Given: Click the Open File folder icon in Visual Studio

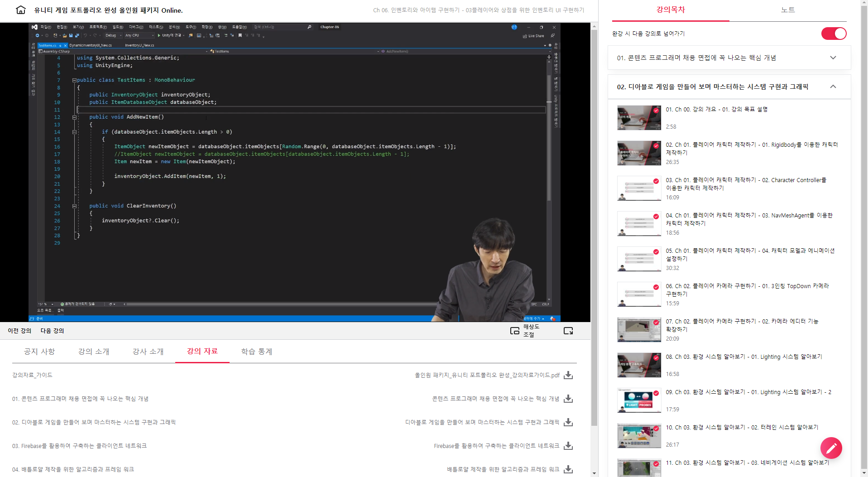Looking at the screenshot, I should click(65, 35).
